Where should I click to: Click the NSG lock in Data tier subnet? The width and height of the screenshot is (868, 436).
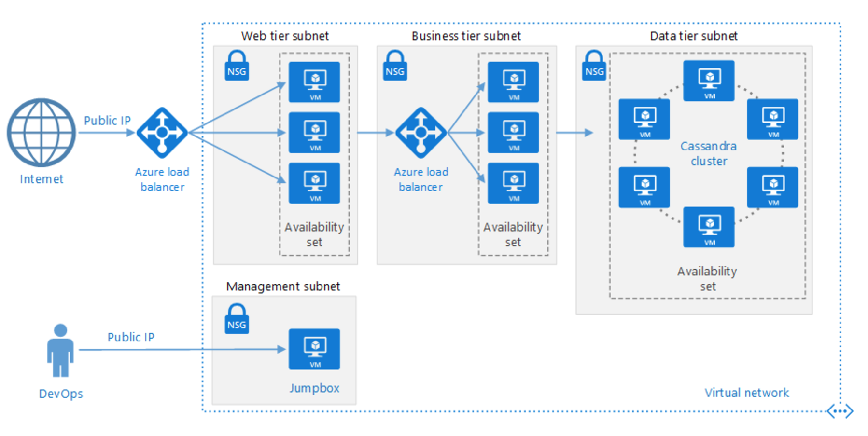click(x=594, y=65)
